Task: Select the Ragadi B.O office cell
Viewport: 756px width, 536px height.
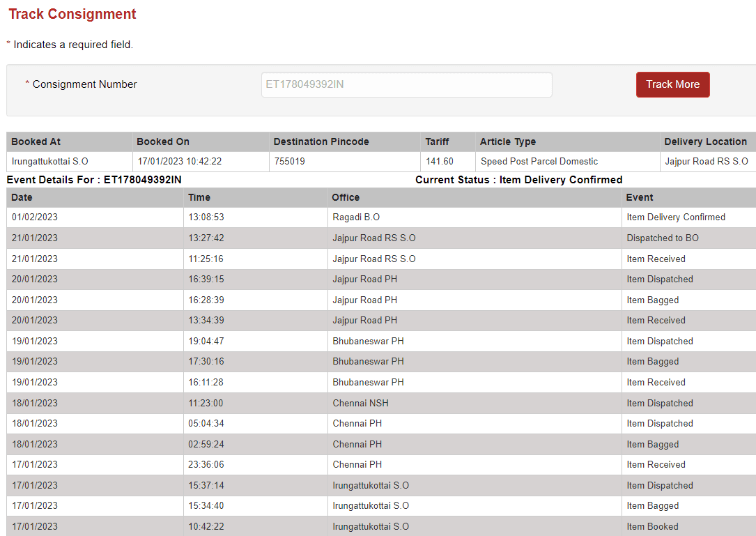Action: tap(356, 217)
